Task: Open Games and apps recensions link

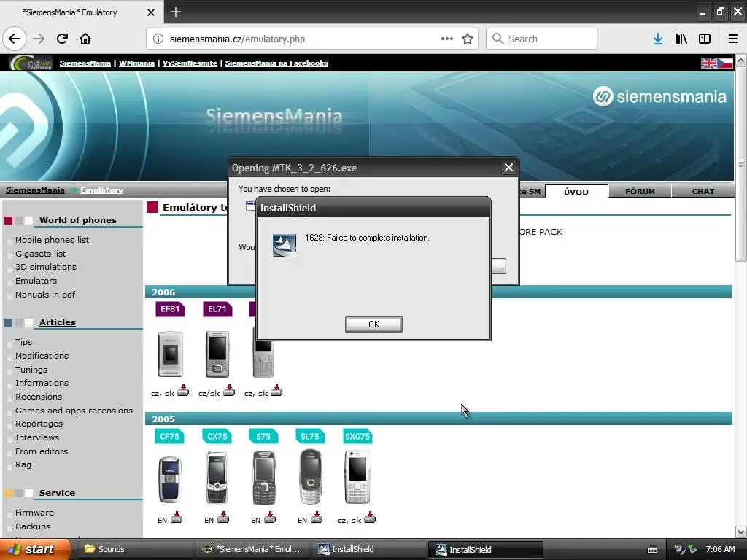Action: [74, 411]
